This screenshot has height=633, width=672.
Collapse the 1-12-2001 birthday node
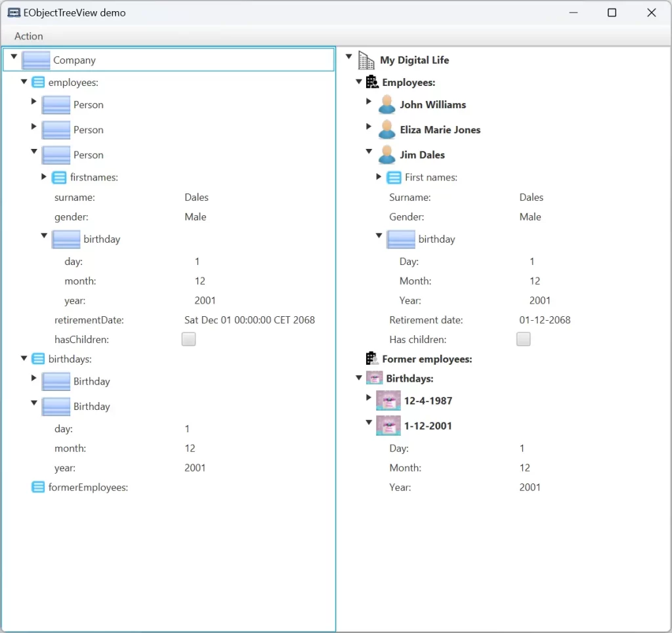(x=369, y=422)
